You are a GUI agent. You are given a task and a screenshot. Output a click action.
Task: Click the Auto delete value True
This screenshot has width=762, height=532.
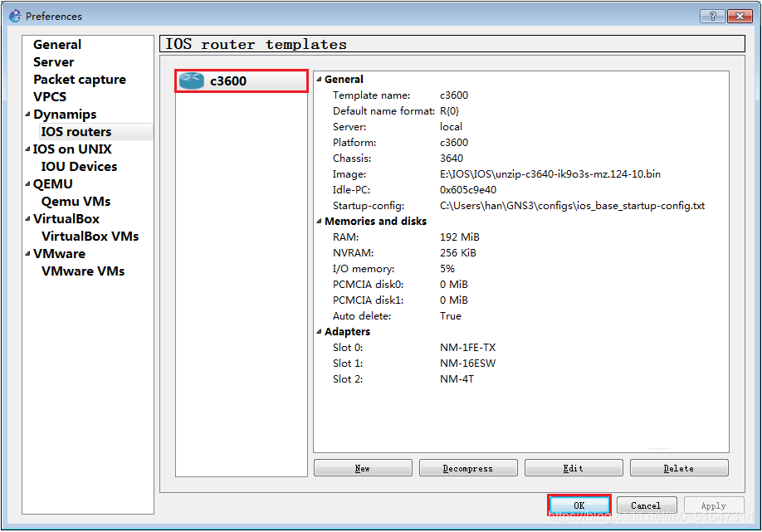451,316
